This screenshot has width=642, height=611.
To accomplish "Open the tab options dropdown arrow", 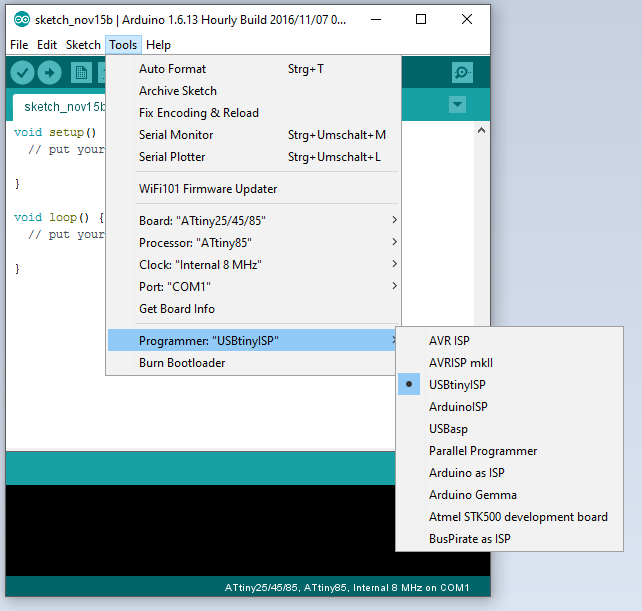I will (x=457, y=104).
